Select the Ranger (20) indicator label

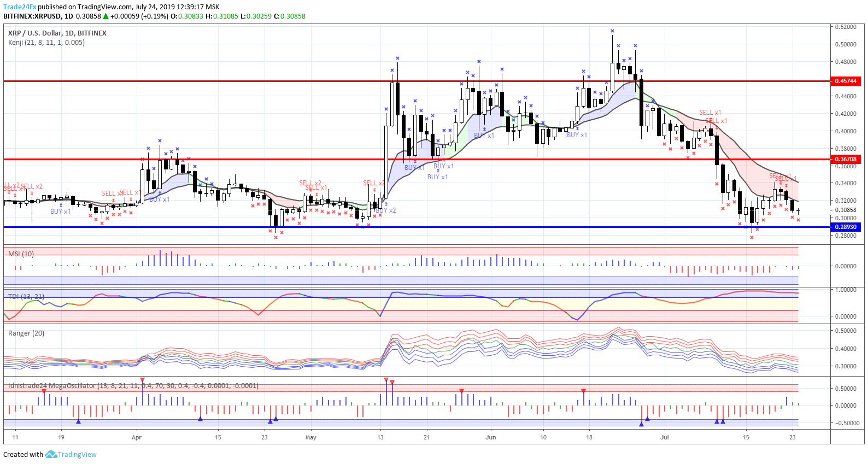[x=26, y=333]
